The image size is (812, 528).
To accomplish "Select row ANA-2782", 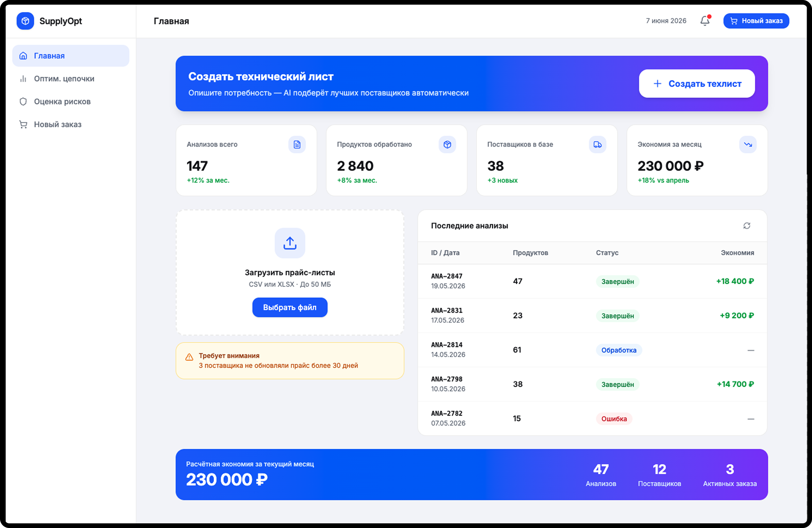I will (x=592, y=419).
